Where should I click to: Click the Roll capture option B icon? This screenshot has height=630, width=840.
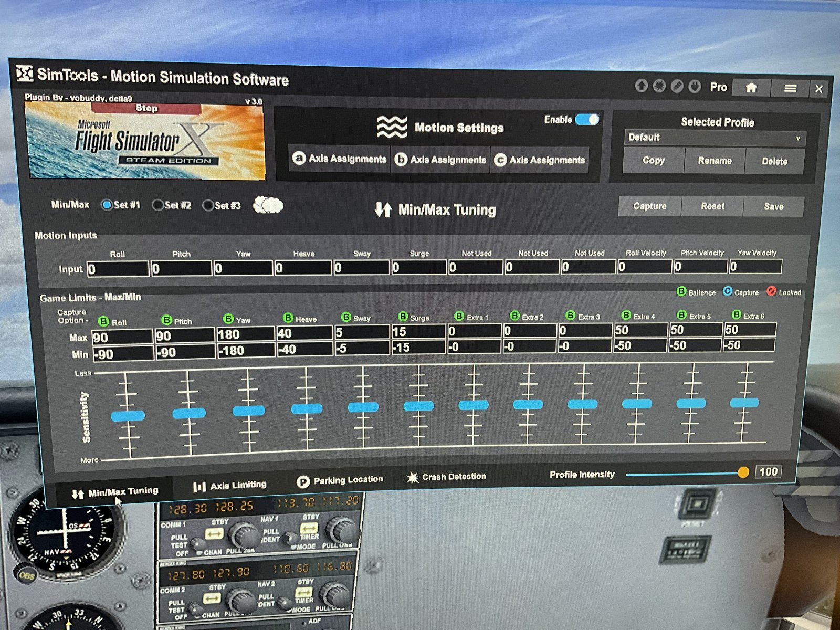point(103,321)
